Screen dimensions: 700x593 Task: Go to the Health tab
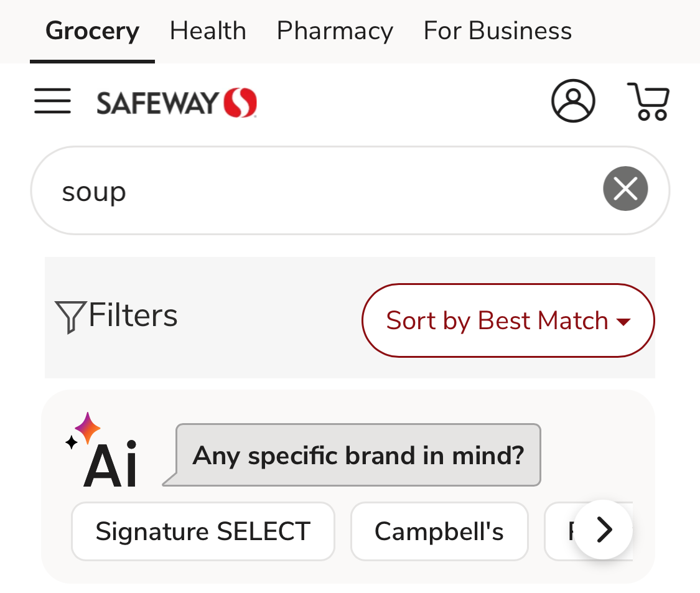208,31
